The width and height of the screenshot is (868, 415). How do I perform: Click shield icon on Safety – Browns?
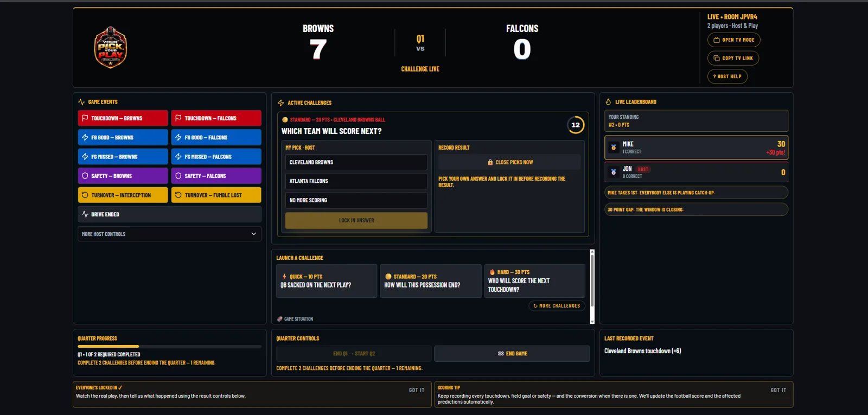(x=85, y=176)
